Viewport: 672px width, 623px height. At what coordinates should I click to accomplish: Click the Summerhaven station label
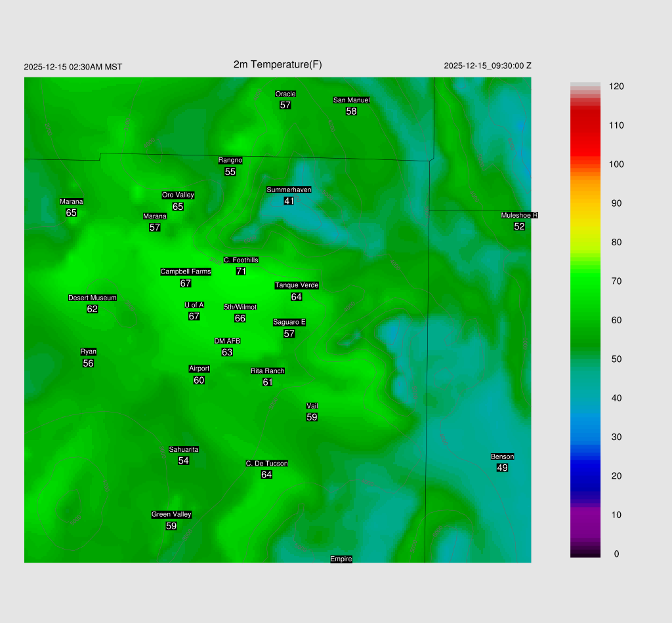click(289, 190)
